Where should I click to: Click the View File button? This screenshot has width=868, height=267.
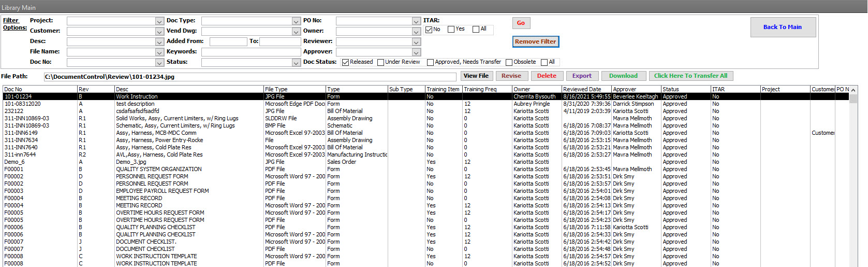[x=476, y=76]
